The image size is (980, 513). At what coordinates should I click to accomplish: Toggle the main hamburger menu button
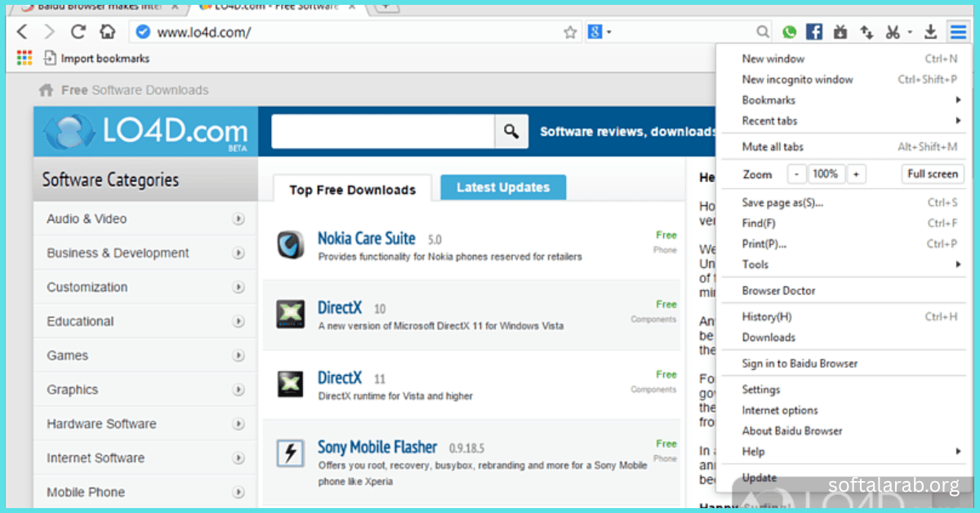[957, 32]
